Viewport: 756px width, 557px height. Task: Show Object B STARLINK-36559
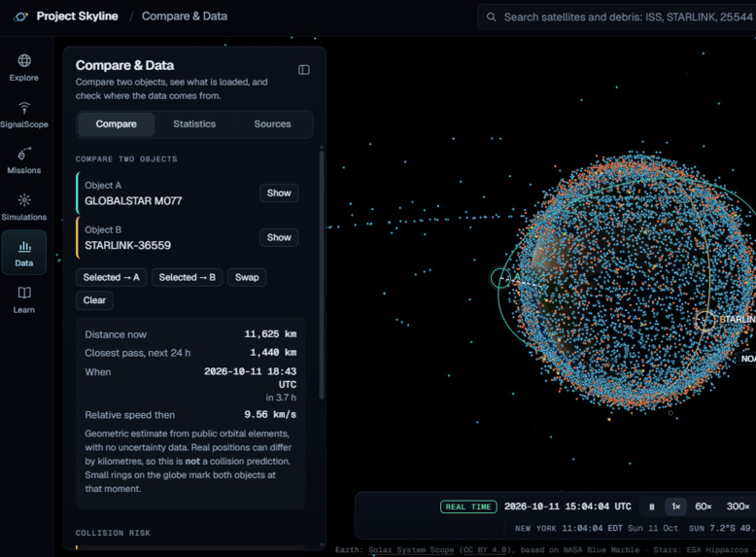point(279,237)
